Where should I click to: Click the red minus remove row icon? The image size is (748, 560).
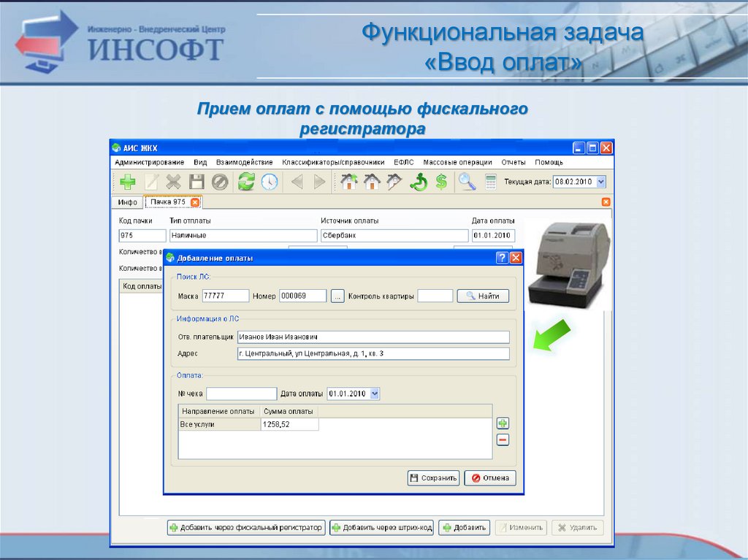click(503, 440)
